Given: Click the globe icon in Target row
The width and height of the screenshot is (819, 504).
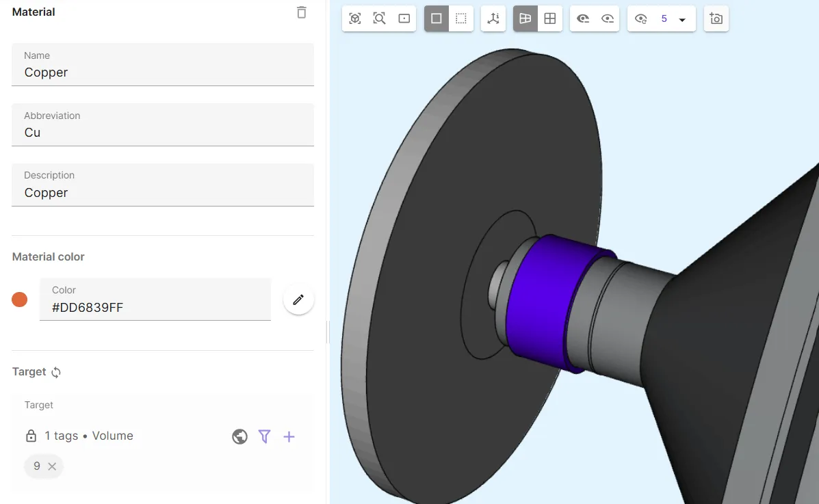Looking at the screenshot, I should [x=239, y=436].
